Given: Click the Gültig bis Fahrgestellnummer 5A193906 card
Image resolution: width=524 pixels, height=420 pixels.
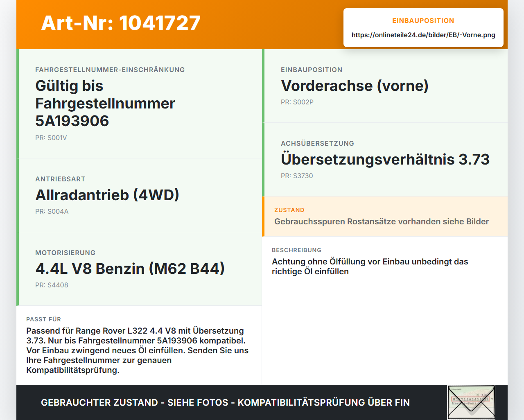Looking at the screenshot, I should click(139, 104).
